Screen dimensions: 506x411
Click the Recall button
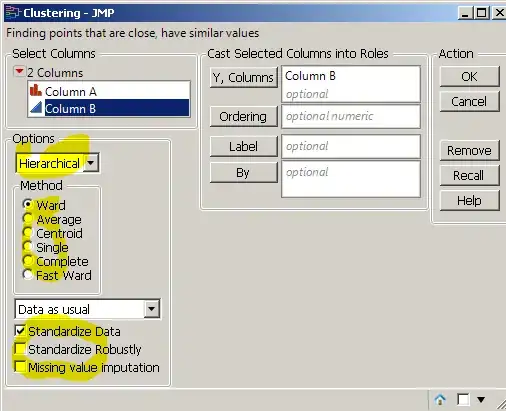coord(469,175)
